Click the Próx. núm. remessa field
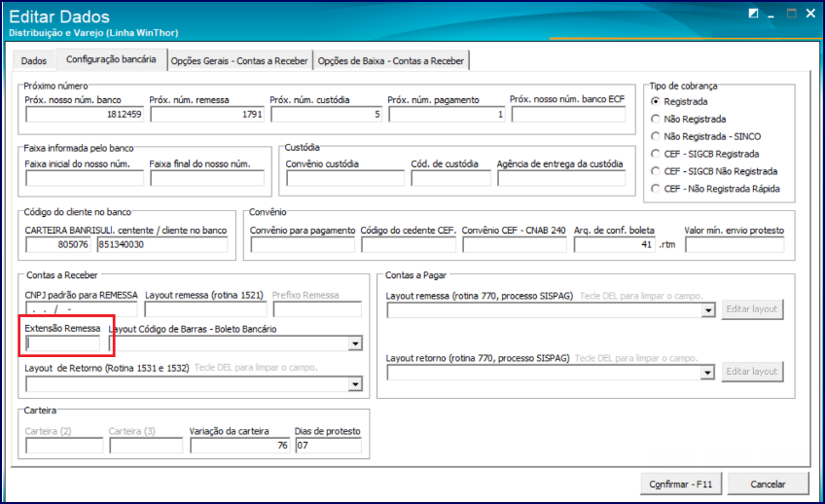Screen dimensions: 825x504 tap(207, 114)
